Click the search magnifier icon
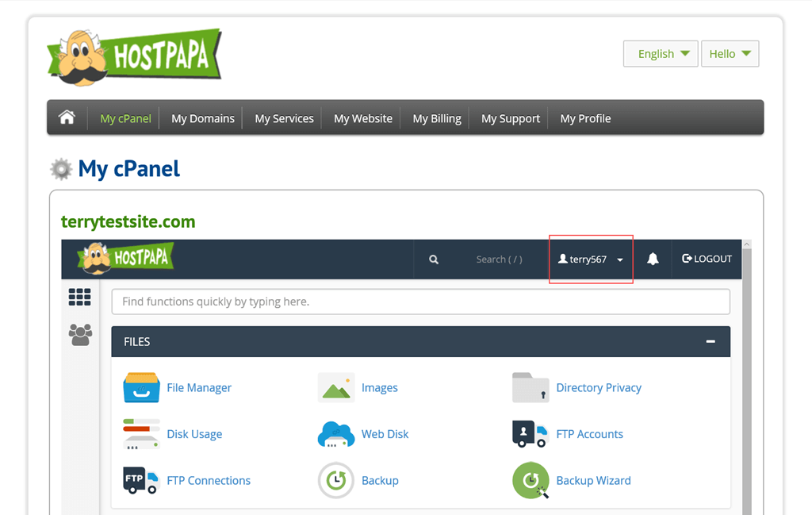Image resolution: width=812 pixels, height=515 pixels. point(434,259)
